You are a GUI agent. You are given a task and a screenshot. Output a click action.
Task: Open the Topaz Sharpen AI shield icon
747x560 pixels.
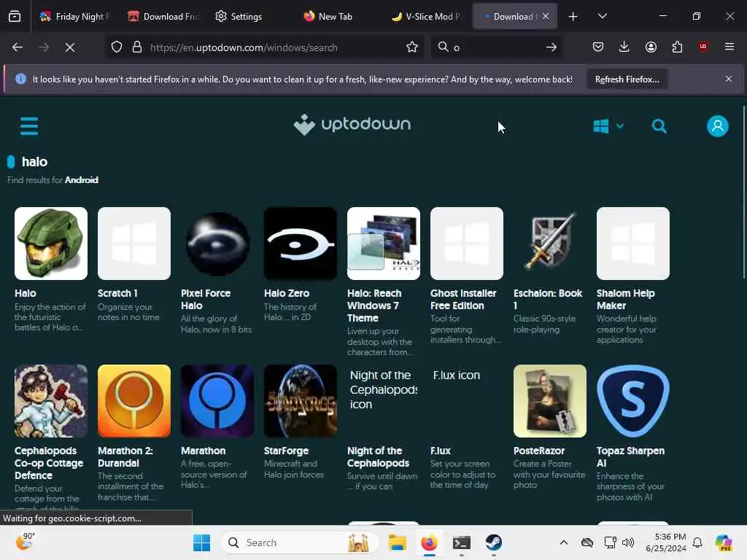pyautogui.click(x=632, y=401)
